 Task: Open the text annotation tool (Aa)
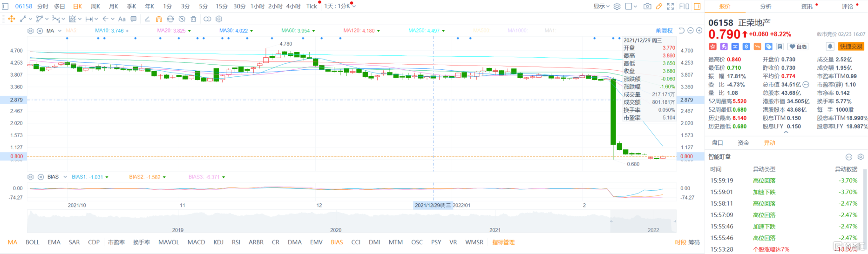122,19
